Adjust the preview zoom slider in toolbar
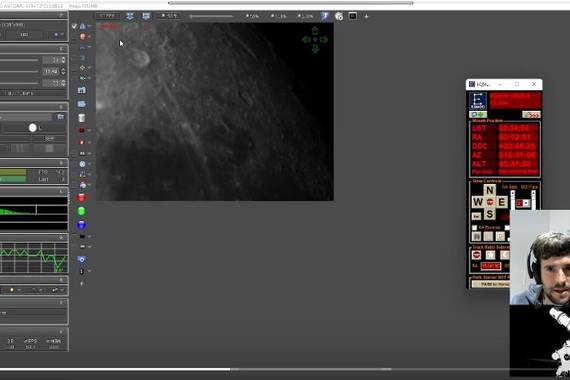 pos(211,16)
